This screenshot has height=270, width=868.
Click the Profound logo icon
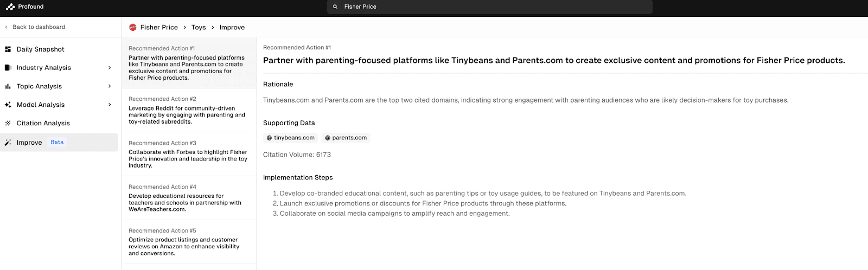10,7
